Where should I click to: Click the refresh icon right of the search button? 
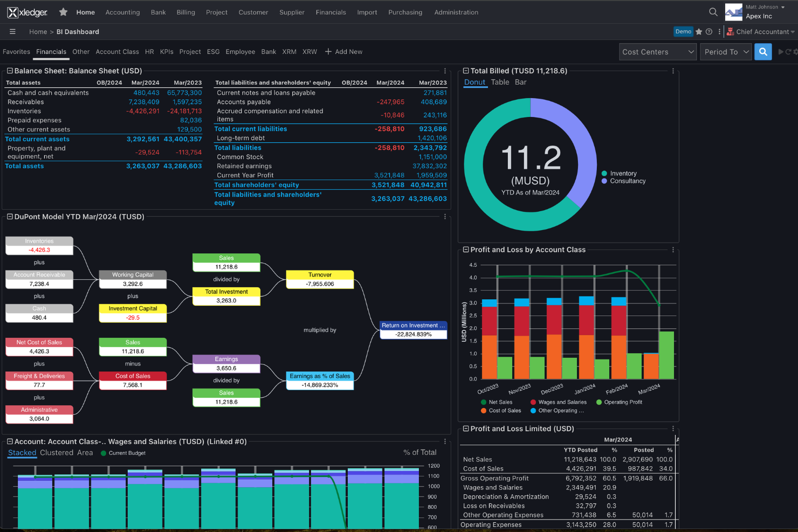pos(788,51)
